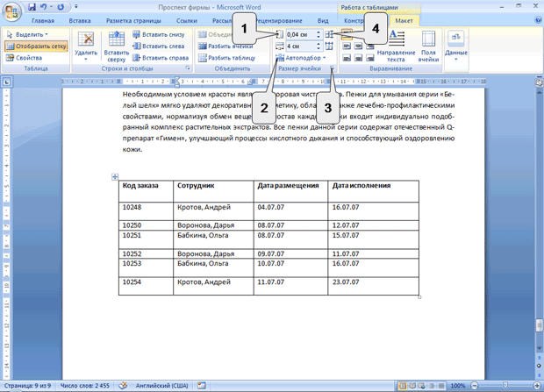Click the zoom in plus button
Viewport: 544px width, 392px height.
pos(537,386)
